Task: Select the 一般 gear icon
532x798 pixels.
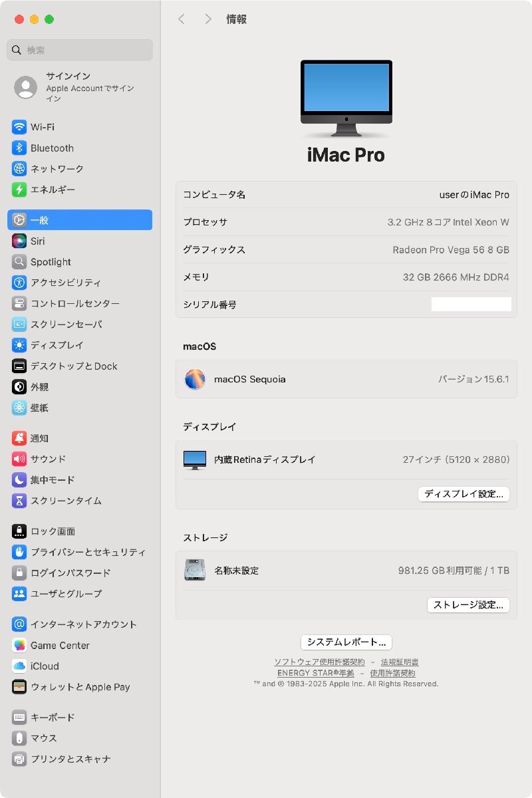Action: (x=19, y=220)
